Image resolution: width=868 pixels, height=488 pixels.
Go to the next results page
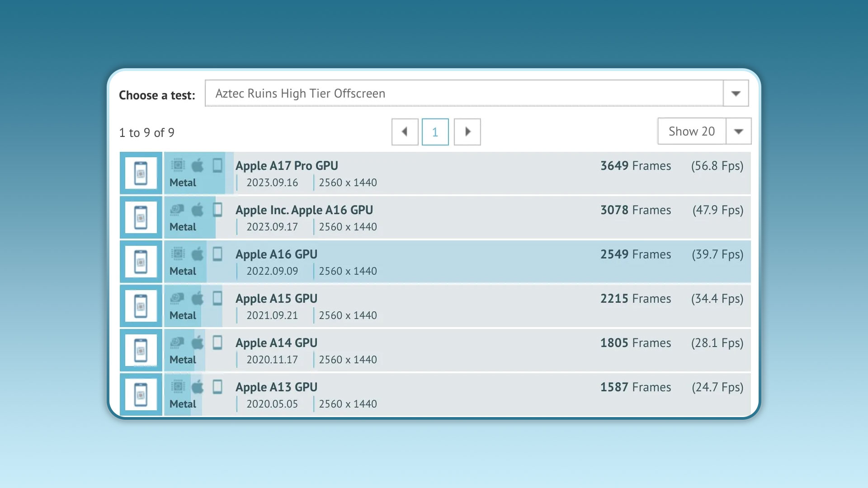(x=467, y=132)
